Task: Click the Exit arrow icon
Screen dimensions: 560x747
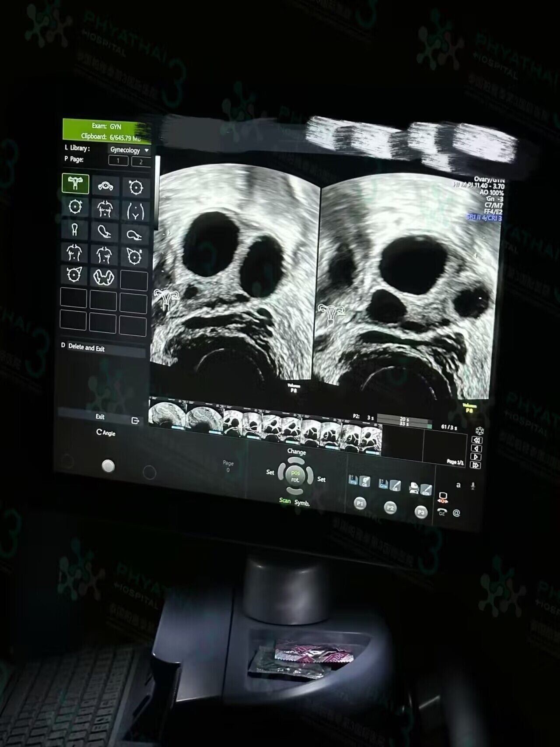Action: (x=136, y=420)
